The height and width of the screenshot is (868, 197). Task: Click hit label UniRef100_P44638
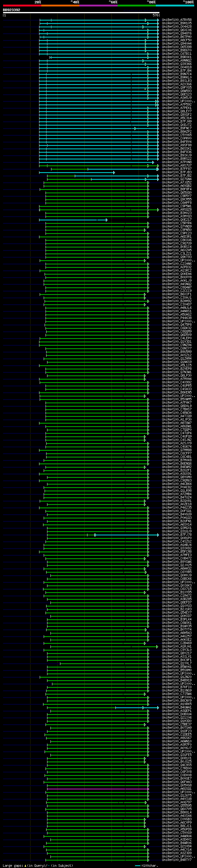177,318
